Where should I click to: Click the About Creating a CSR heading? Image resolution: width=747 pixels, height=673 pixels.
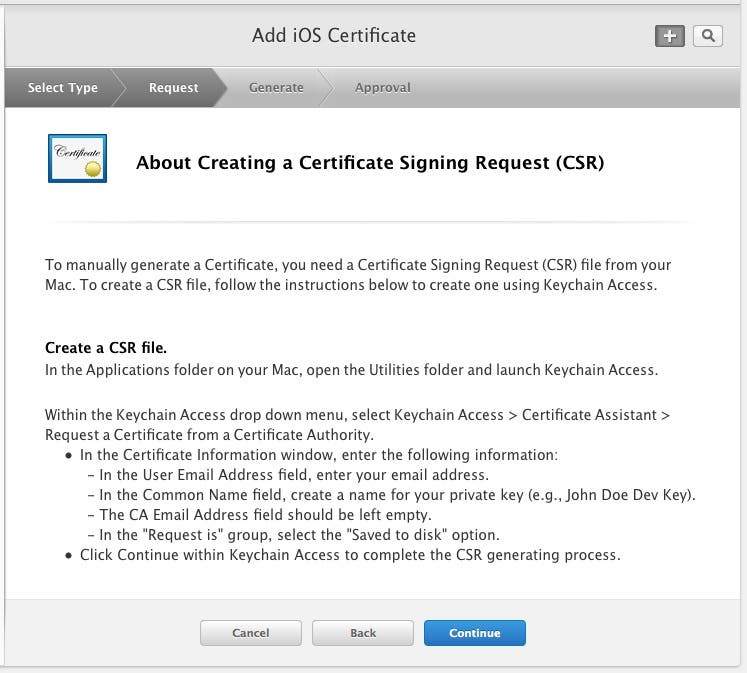pyautogui.click(x=370, y=162)
